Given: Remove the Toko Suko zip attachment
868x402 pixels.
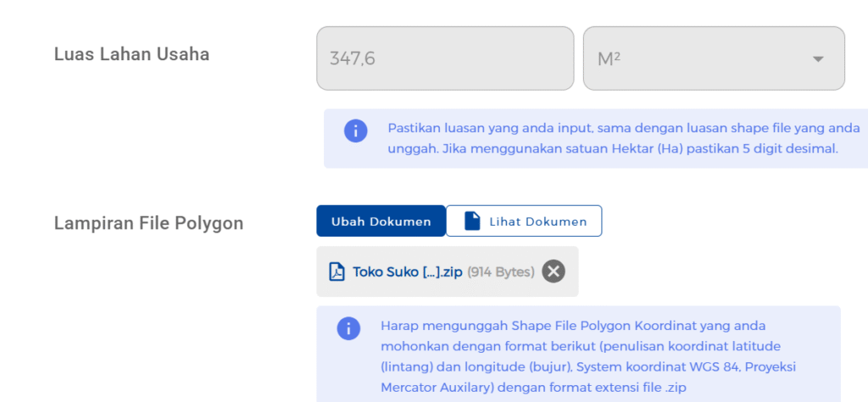Looking at the screenshot, I should (554, 271).
